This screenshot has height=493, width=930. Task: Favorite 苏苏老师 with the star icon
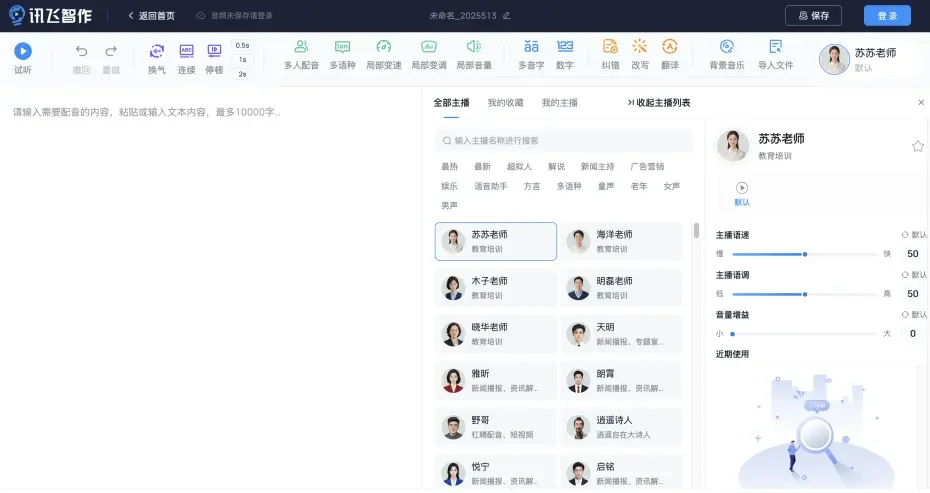pos(918,146)
